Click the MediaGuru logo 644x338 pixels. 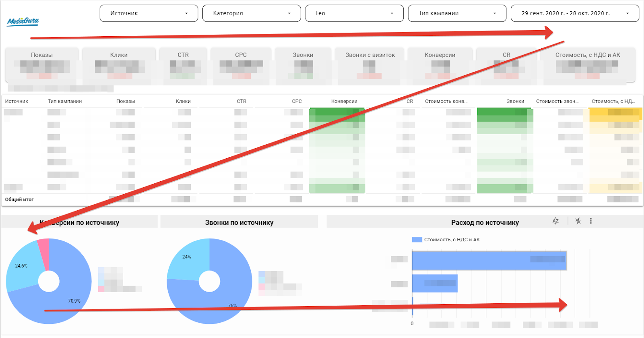click(23, 21)
